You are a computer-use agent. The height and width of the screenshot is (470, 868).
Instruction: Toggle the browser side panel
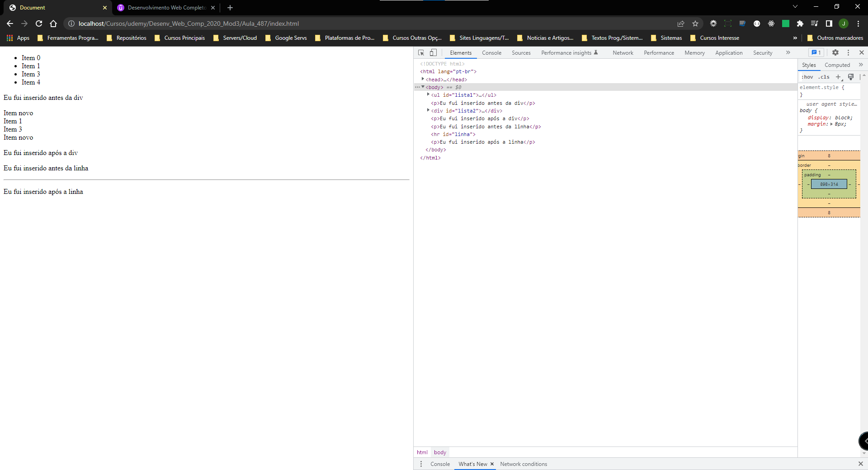(829, 23)
